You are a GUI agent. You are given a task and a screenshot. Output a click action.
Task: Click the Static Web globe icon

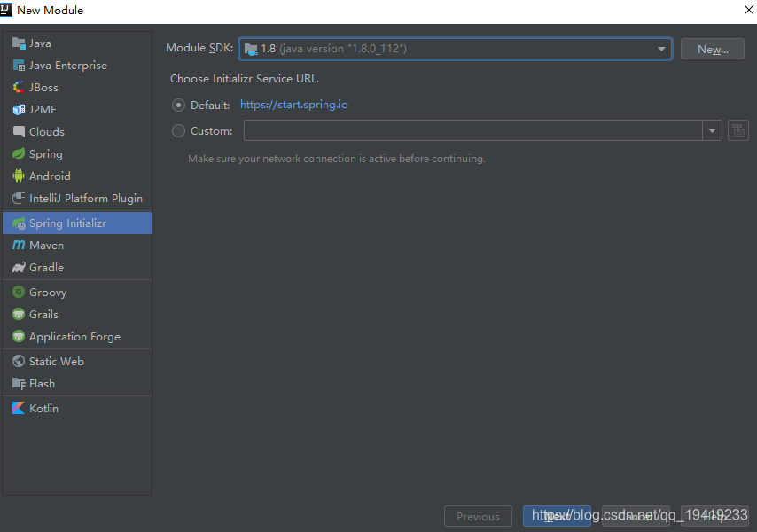(19, 361)
